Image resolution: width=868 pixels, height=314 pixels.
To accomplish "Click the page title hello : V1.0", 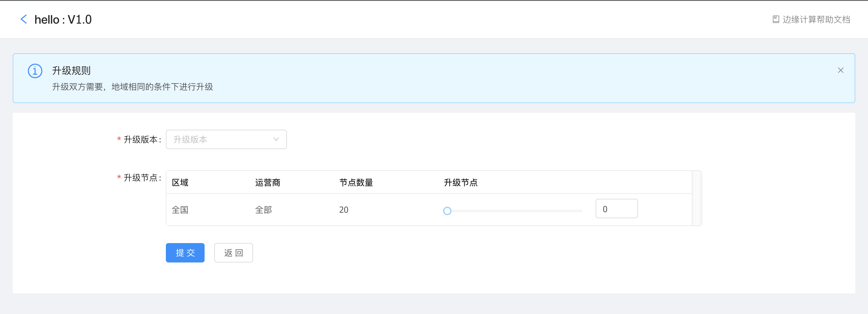I will point(63,20).
